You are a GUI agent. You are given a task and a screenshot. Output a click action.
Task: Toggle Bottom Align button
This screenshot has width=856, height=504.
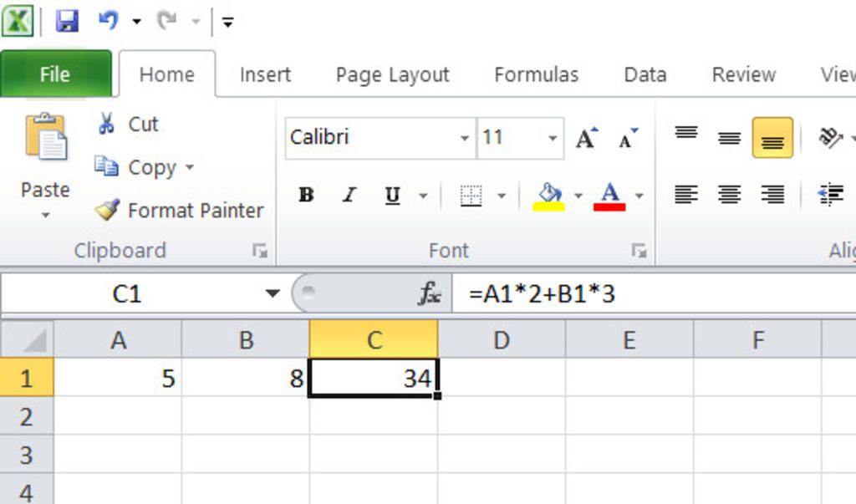point(772,139)
